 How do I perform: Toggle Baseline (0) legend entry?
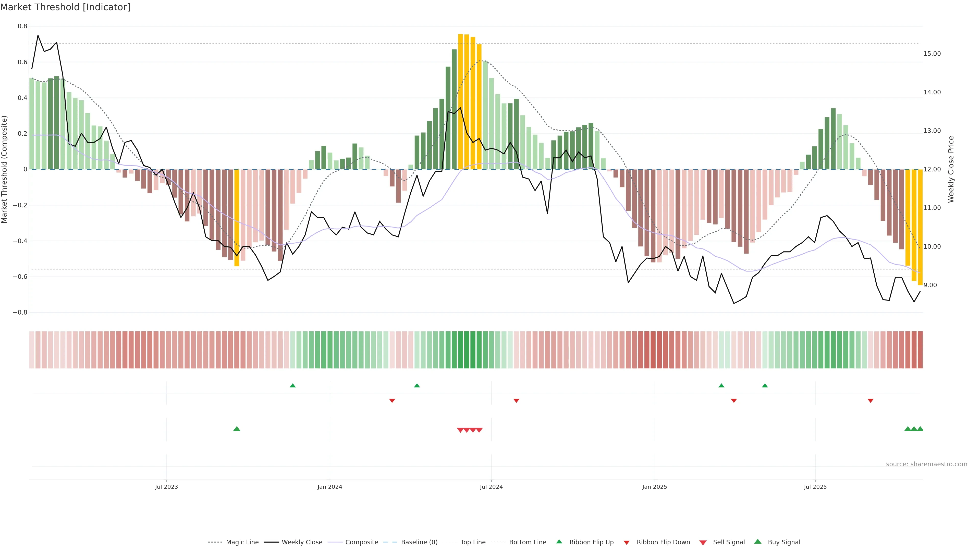[x=419, y=542]
